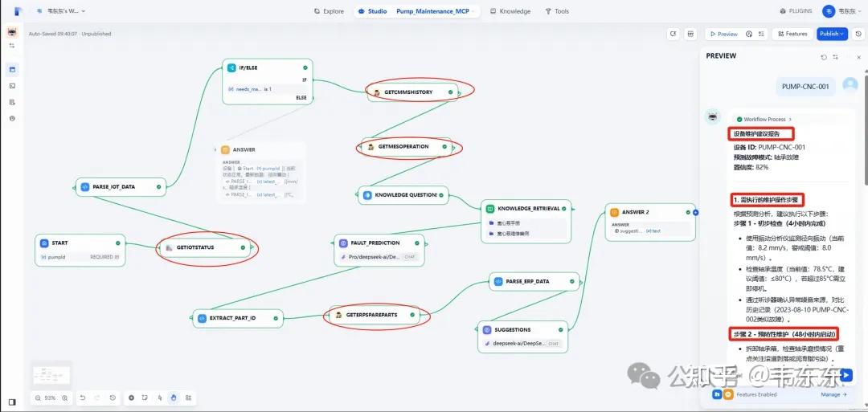Viewport: 868px width, 412px height.
Task: Select the GETERPSPAREPARTS tool node
Action: click(375, 315)
